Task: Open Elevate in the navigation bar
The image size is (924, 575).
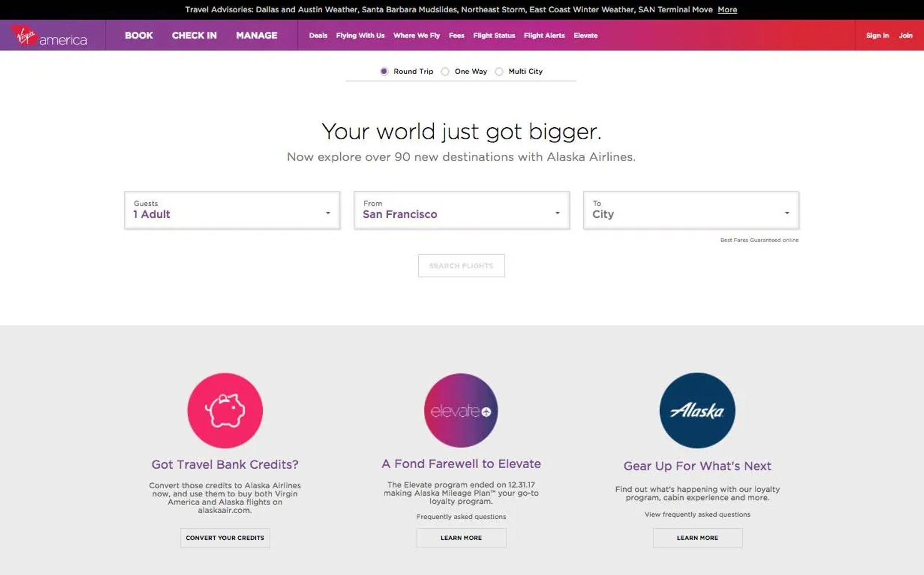Action: (586, 35)
